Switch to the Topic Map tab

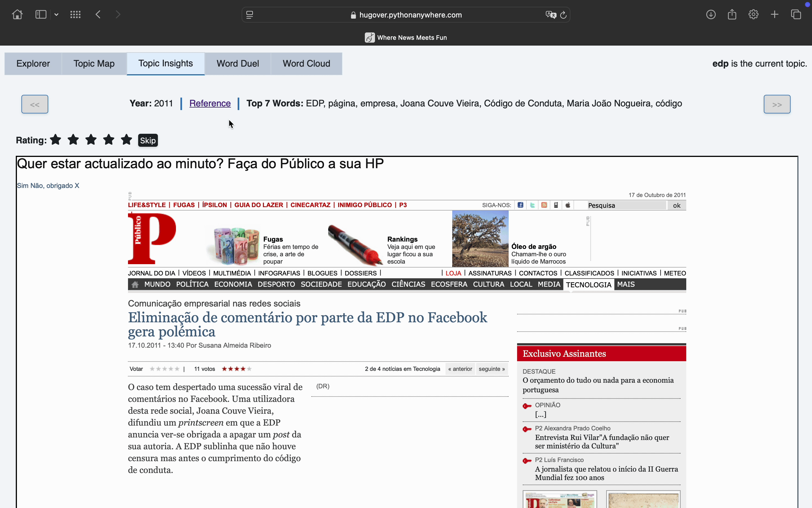[x=94, y=63]
